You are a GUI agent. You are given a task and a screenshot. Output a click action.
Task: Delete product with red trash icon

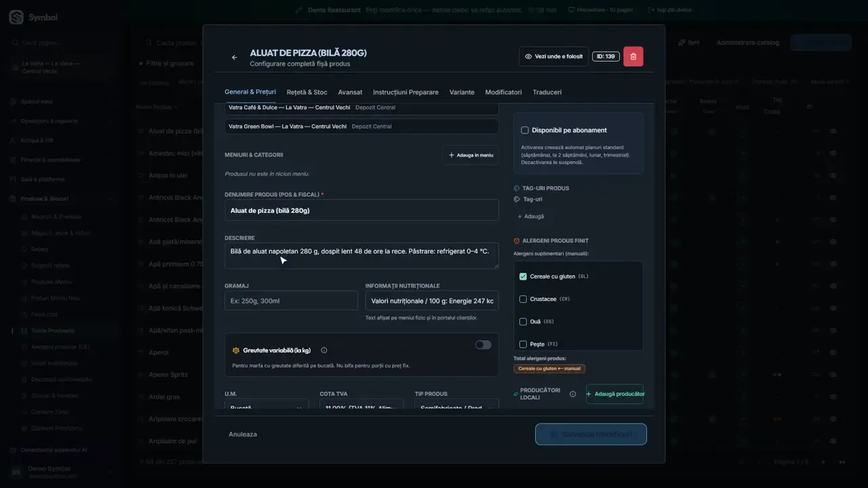coord(633,56)
